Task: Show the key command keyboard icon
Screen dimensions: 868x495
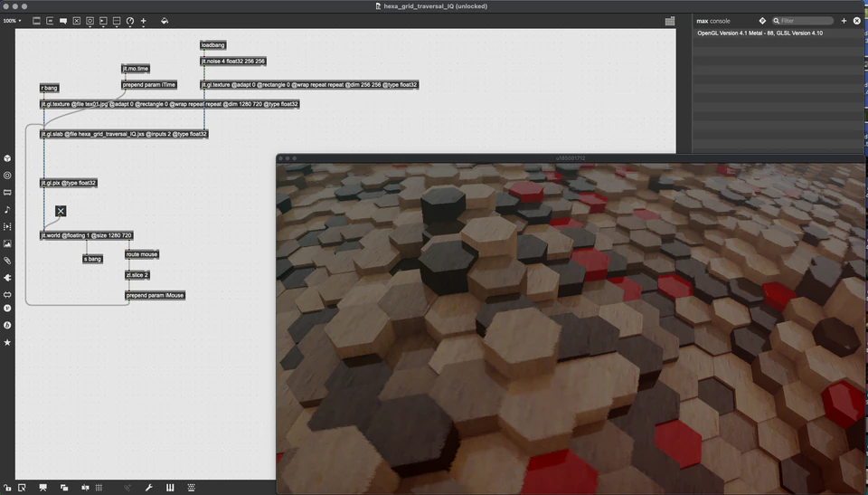Action: (x=191, y=488)
